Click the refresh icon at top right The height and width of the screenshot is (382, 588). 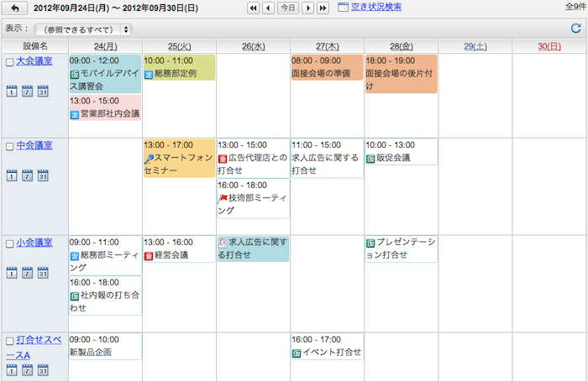(x=575, y=29)
